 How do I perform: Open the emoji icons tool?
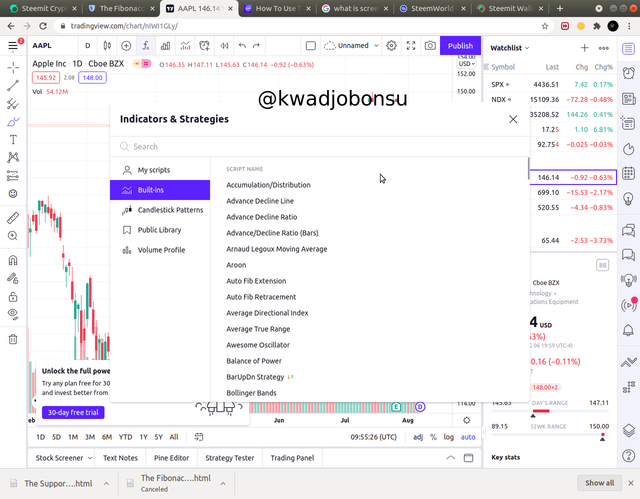click(x=13, y=193)
